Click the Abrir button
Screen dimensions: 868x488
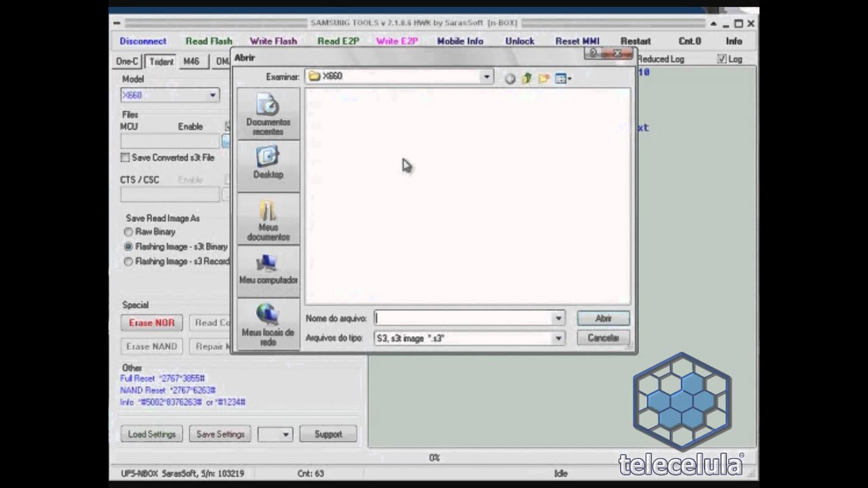click(x=604, y=318)
